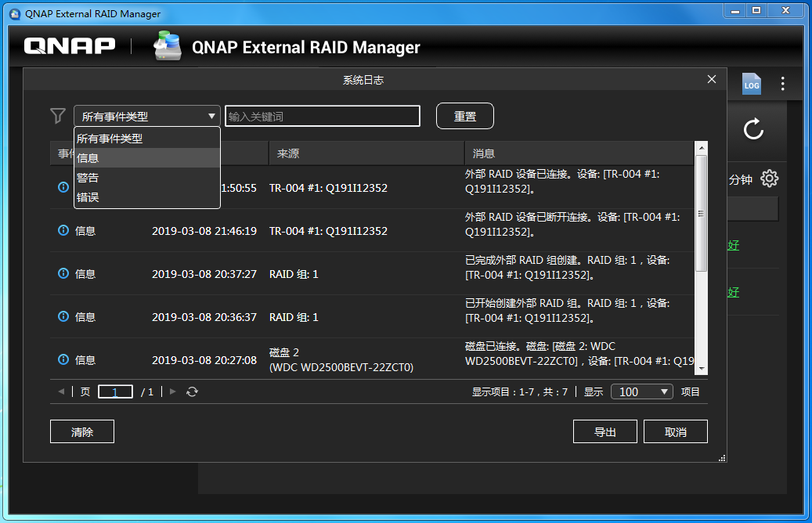Click info icon of 20:36:37 log entry
The image size is (812, 523).
pos(63,316)
